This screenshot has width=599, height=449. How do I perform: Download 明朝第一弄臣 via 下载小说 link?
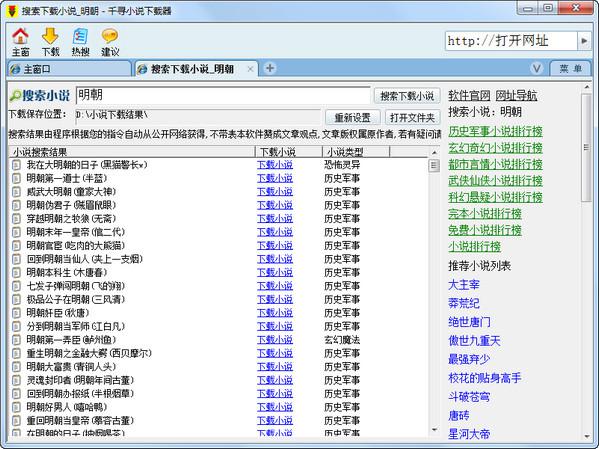(275, 340)
